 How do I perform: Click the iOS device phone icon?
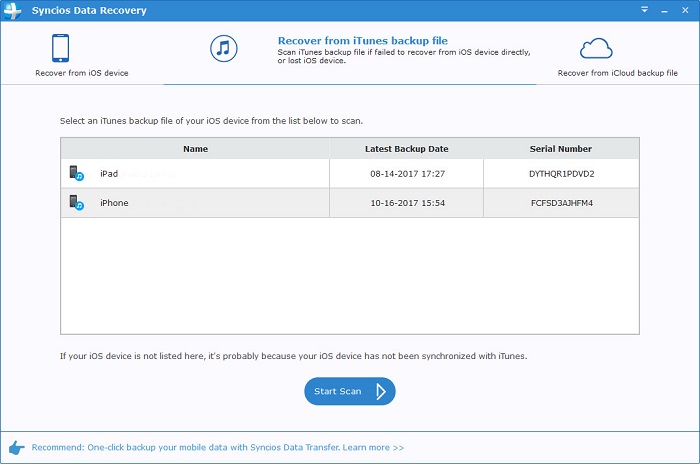60,48
